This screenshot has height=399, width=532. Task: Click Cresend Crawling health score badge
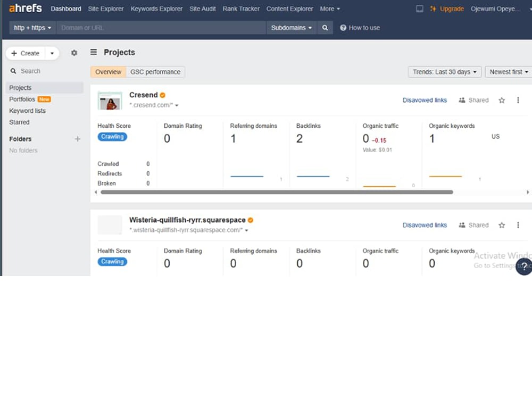tap(112, 137)
